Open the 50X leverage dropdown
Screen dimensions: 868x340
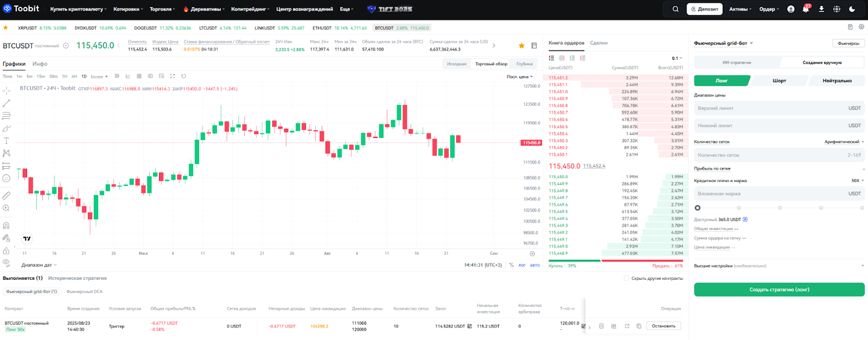pos(858,180)
